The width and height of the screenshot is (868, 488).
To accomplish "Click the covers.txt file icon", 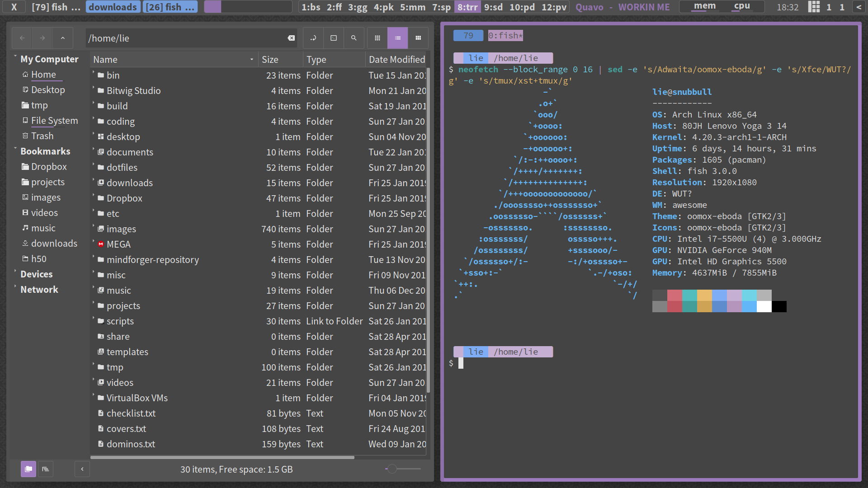I will point(101,429).
